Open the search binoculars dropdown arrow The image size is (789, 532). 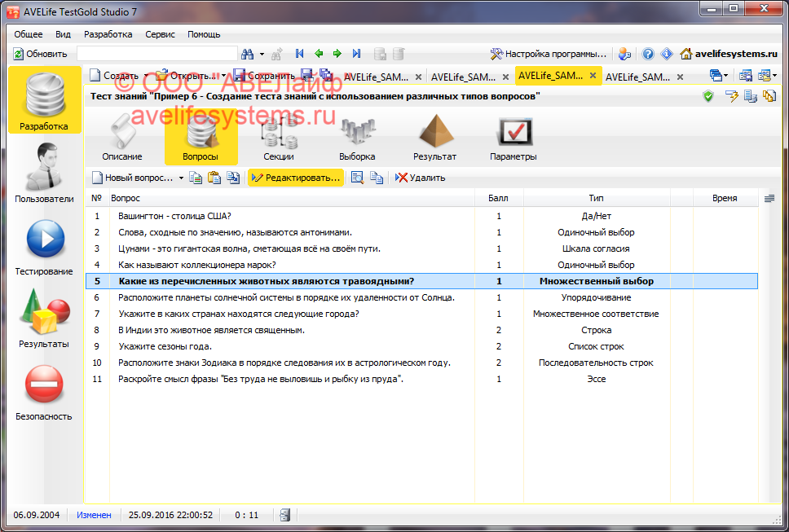[x=262, y=55]
